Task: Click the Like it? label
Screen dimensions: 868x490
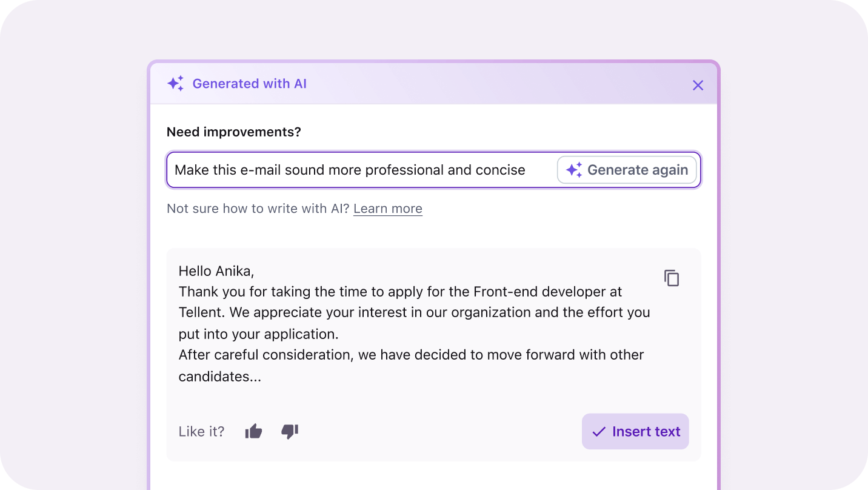Action: pyautogui.click(x=201, y=432)
